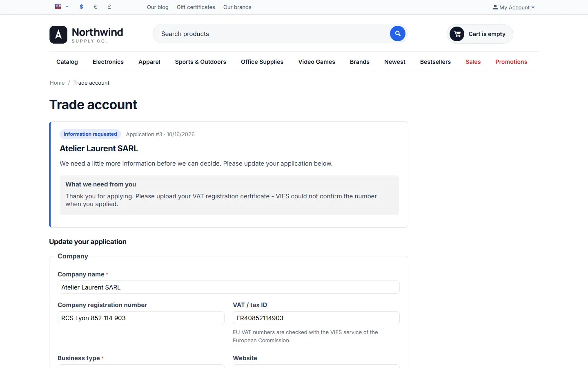Open the Electronics category
This screenshot has height=368, width=588.
[108, 62]
